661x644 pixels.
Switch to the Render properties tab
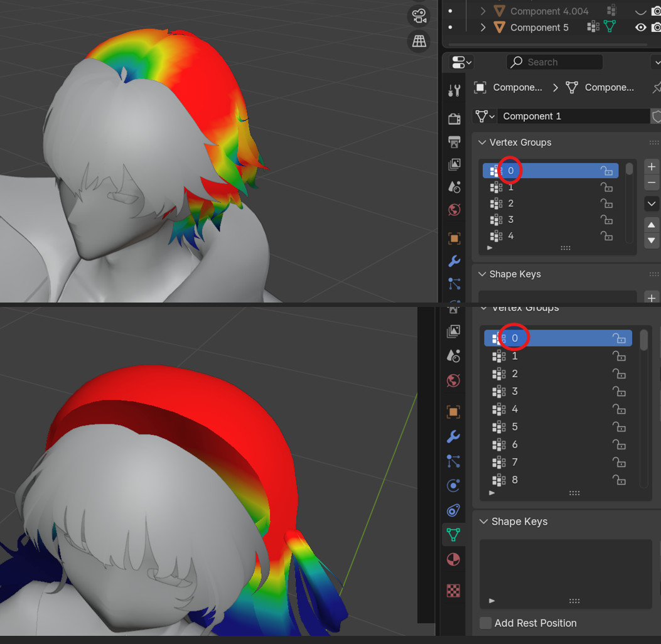coord(454,118)
